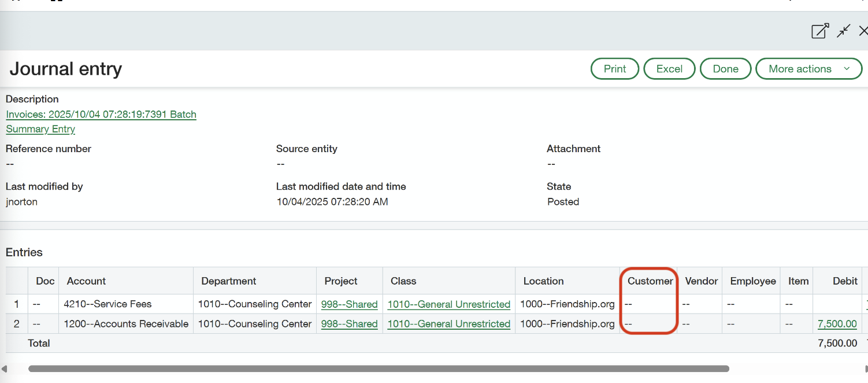Close the journal entry panel
Viewport: 868px width, 383px height.
863,31
